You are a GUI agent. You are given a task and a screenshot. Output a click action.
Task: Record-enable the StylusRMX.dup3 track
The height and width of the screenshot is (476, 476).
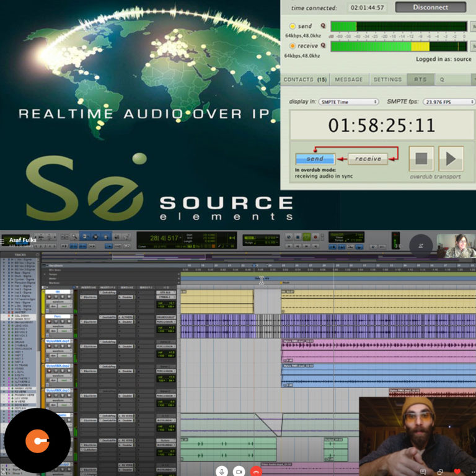point(49,395)
